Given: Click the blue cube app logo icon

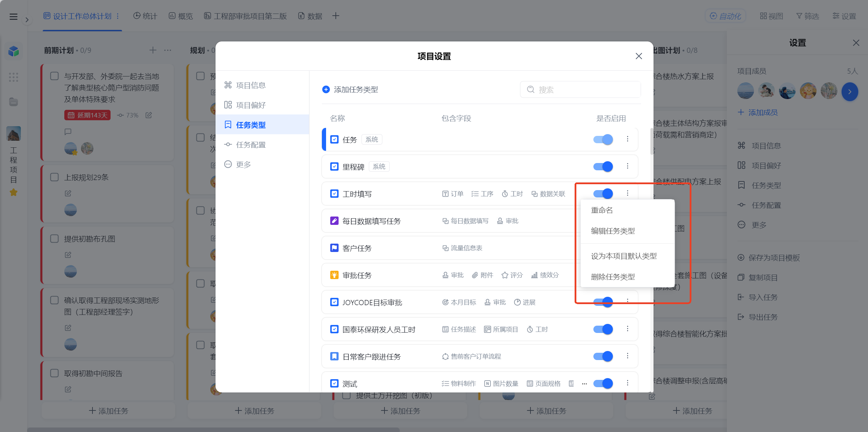Looking at the screenshot, I should [14, 51].
